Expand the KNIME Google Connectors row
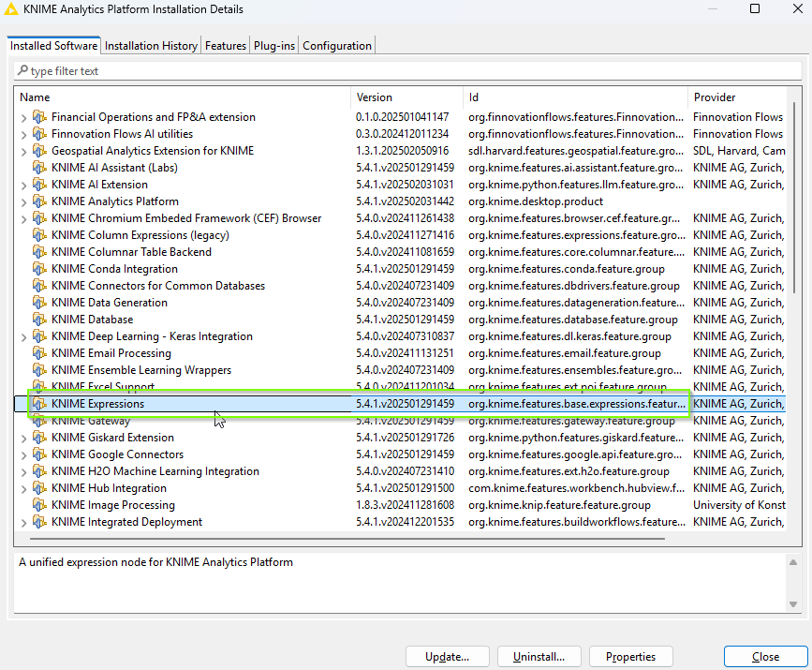812x670 pixels. pyautogui.click(x=23, y=455)
